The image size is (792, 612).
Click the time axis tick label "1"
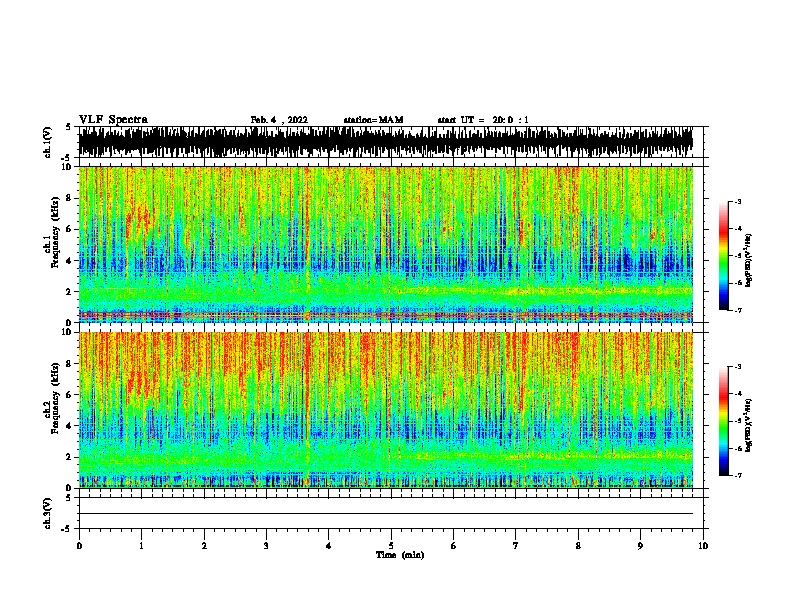pos(141,546)
